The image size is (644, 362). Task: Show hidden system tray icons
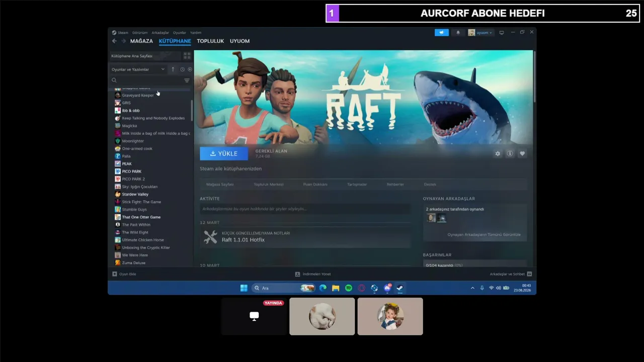(472, 288)
